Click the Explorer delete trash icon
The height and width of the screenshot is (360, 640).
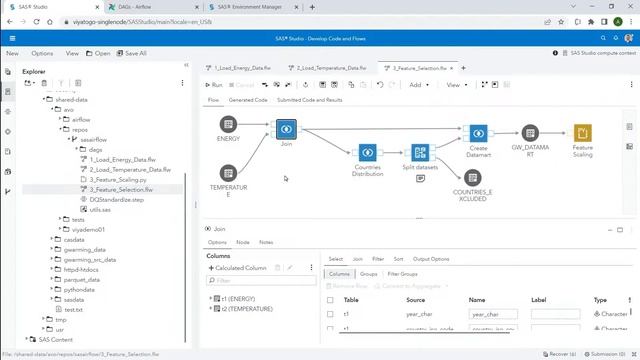click(x=44, y=83)
